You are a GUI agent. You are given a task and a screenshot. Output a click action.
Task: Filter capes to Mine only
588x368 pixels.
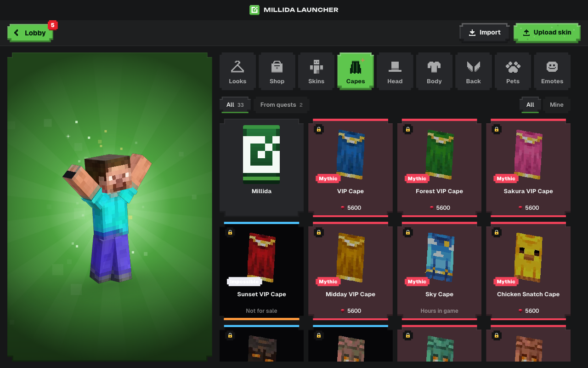point(557,105)
